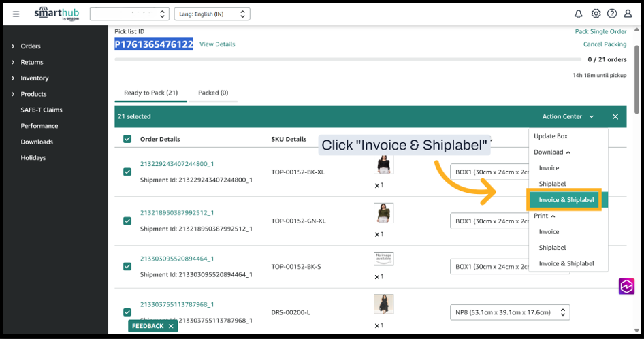
Task: Click the product thumbnail for TOP-00152-GN-XL
Action: (x=384, y=213)
